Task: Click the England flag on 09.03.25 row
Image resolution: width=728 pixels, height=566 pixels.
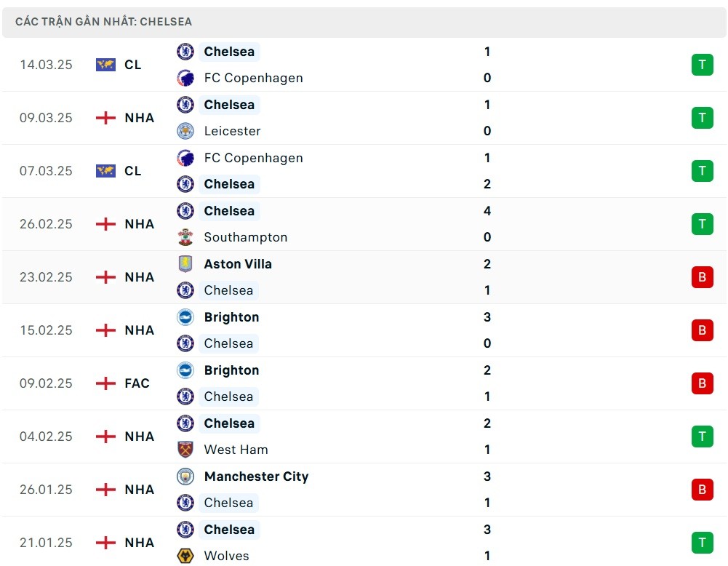Action: tap(105, 118)
